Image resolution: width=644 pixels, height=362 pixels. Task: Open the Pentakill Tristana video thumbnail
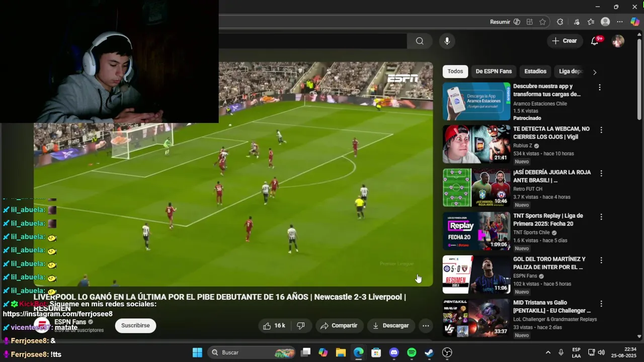[476, 318]
